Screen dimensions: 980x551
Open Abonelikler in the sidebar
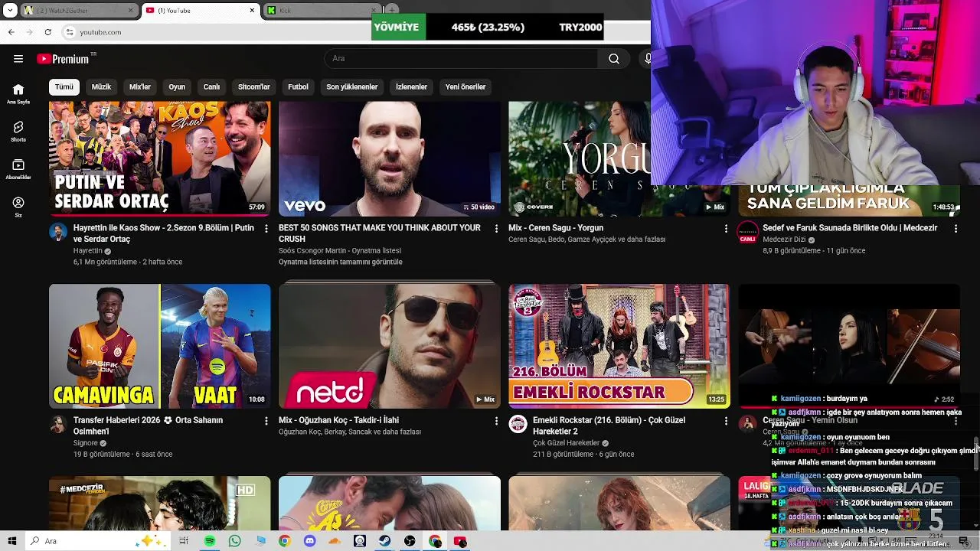pos(18,169)
